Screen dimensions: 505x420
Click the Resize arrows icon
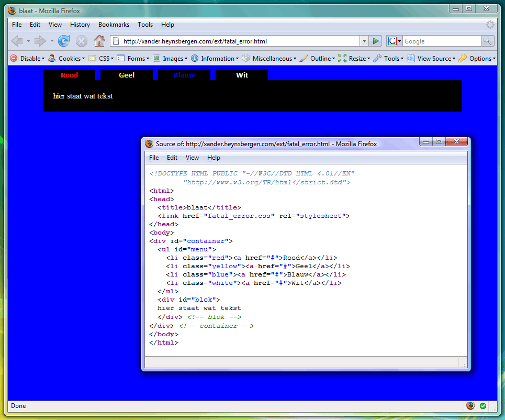click(342, 58)
